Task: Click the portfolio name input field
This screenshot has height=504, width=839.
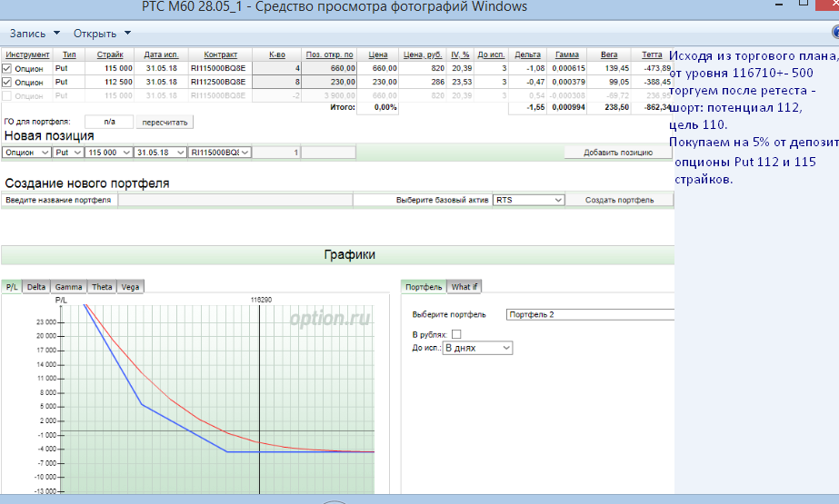Action: 233,200
